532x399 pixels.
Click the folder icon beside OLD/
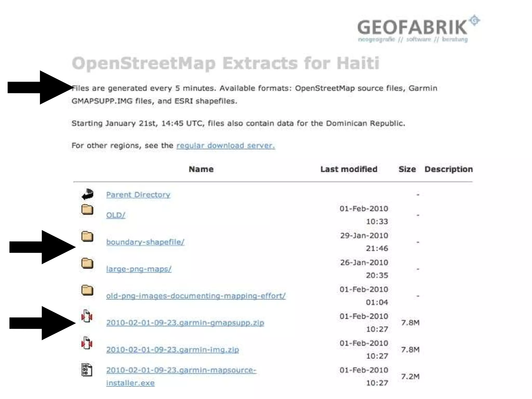(87, 210)
